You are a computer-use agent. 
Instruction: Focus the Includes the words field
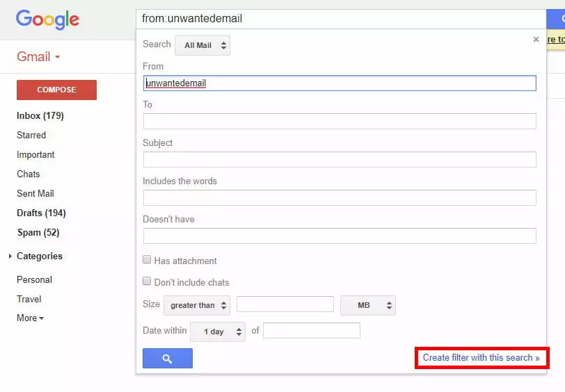click(340, 198)
